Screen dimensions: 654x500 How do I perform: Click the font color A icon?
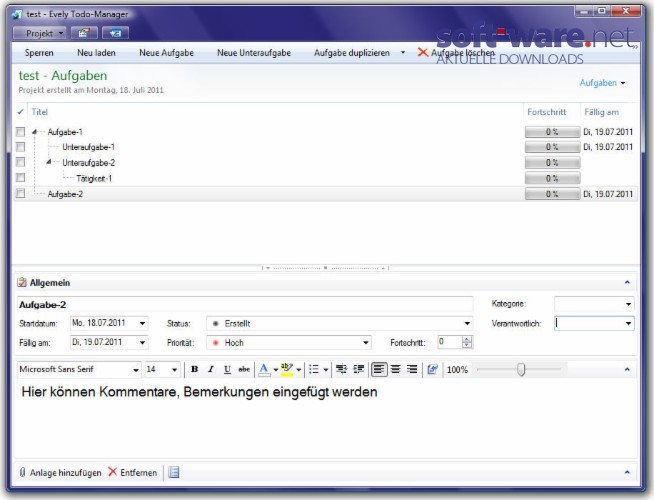(264, 369)
